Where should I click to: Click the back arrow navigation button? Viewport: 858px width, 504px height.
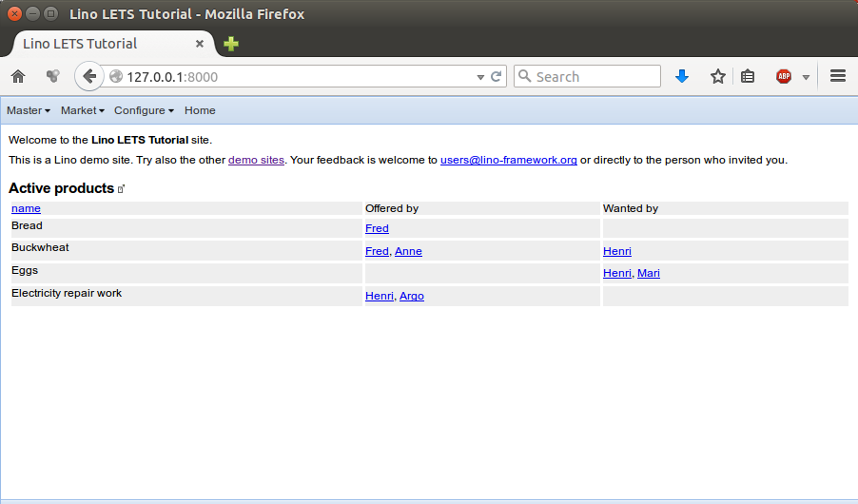[89, 77]
